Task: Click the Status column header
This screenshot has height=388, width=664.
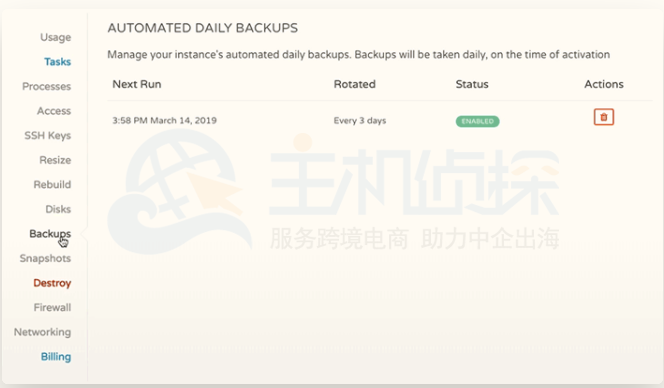Action: pyautogui.click(x=472, y=84)
